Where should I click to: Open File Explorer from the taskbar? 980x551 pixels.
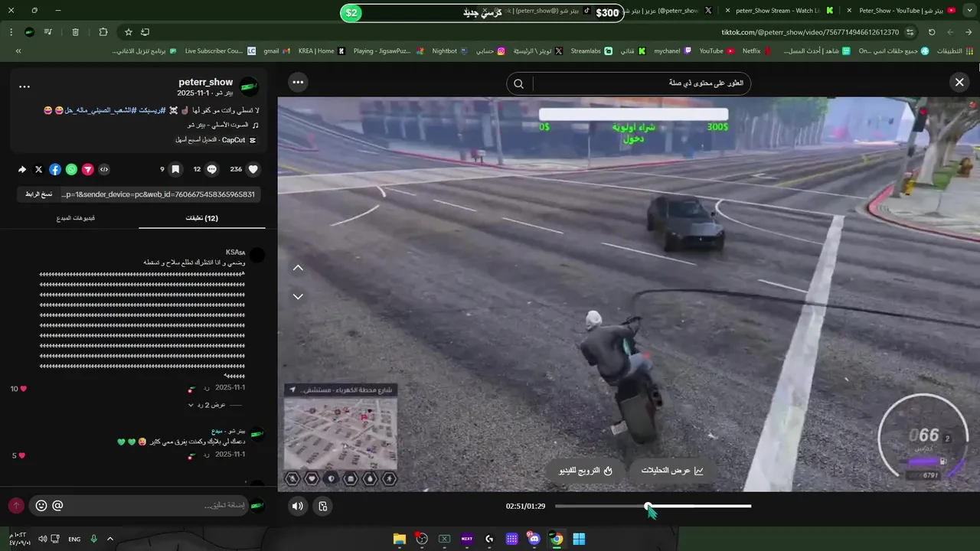pyautogui.click(x=399, y=539)
